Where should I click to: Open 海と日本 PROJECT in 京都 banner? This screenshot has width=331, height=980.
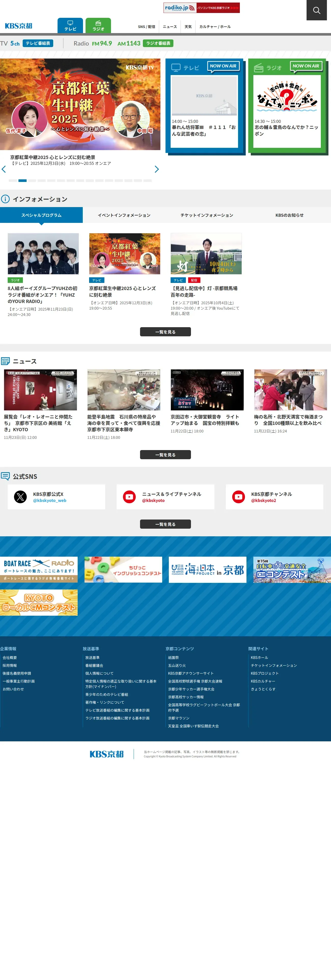(x=208, y=570)
